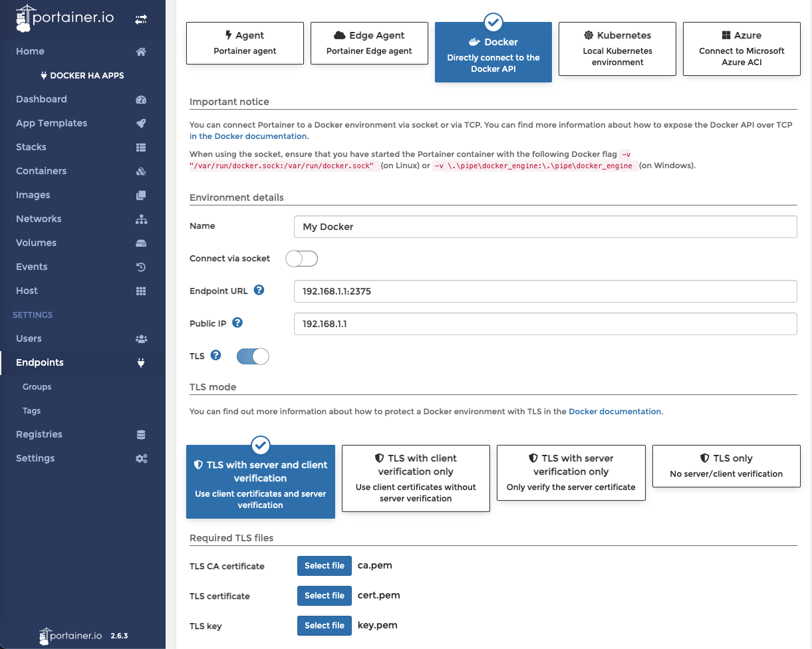
Task: Click the cert.pem file name
Action: [x=379, y=596]
